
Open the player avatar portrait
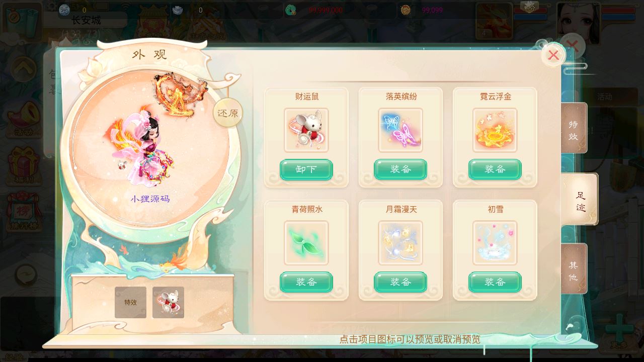(x=578, y=24)
